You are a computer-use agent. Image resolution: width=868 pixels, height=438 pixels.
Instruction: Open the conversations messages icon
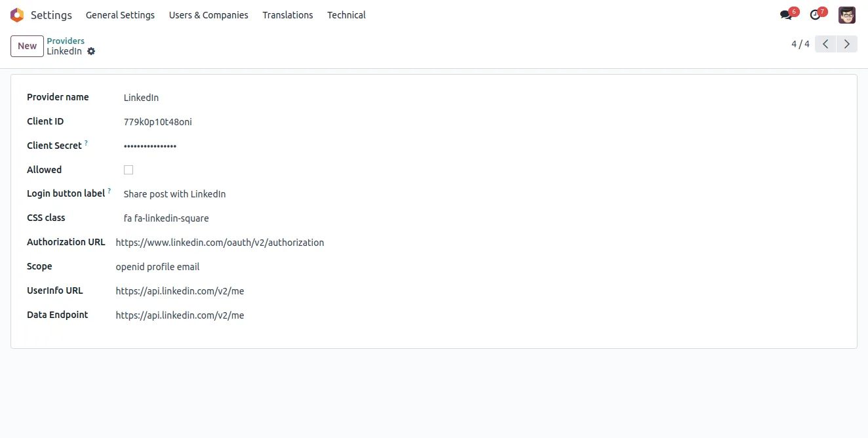(x=786, y=15)
